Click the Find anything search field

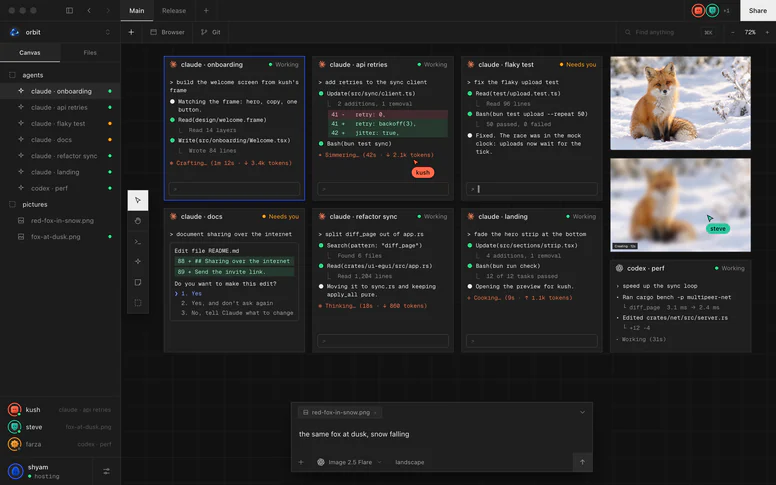pos(668,32)
